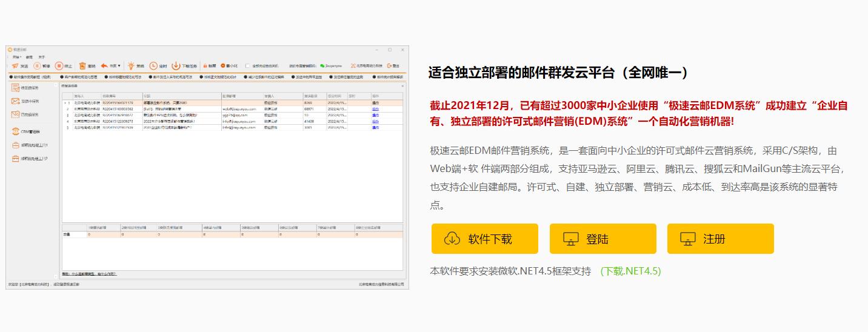The image size is (868, 332).
Task: Click the 注册 register button
Action: click(721, 239)
